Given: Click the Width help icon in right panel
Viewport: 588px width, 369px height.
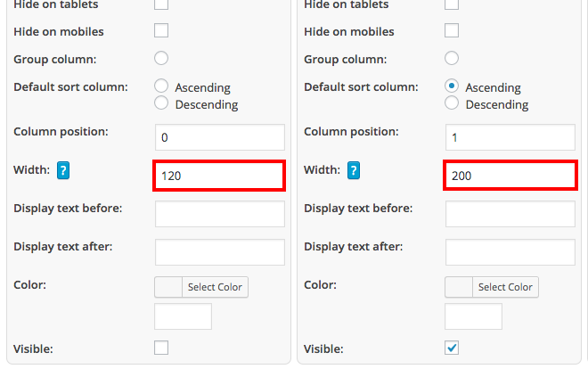Looking at the screenshot, I should pos(354,170).
